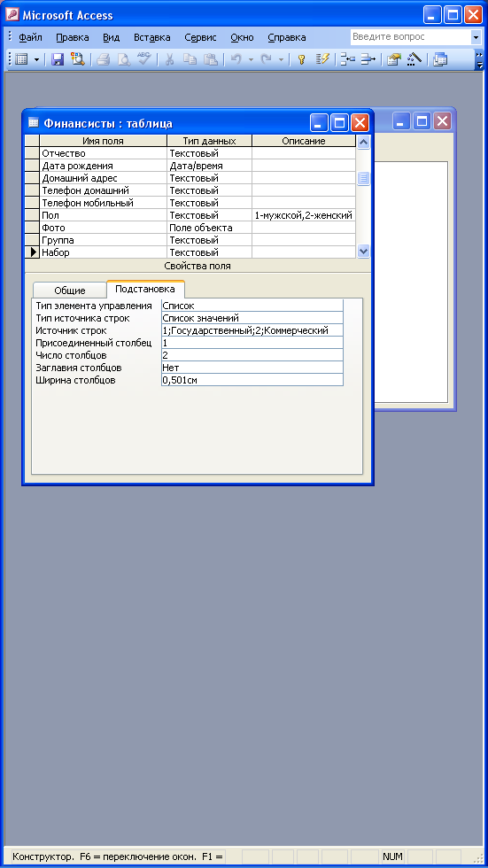Click the Описание column header
This screenshot has height=868, width=488.
tap(303, 141)
